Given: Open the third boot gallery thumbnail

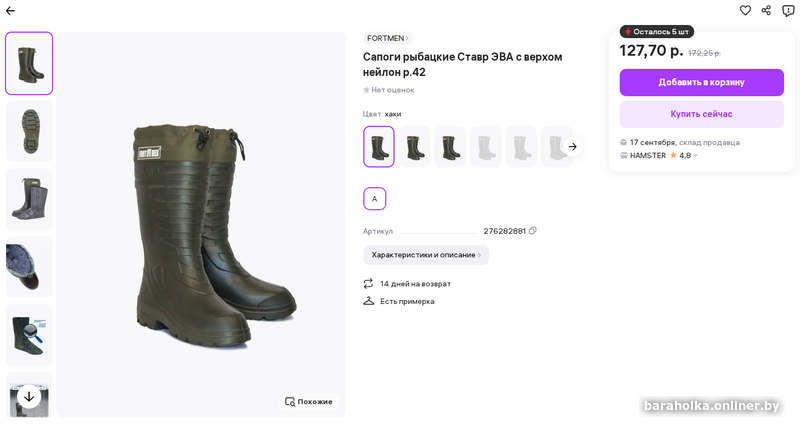Looking at the screenshot, I should pyautogui.click(x=29, y=199).
